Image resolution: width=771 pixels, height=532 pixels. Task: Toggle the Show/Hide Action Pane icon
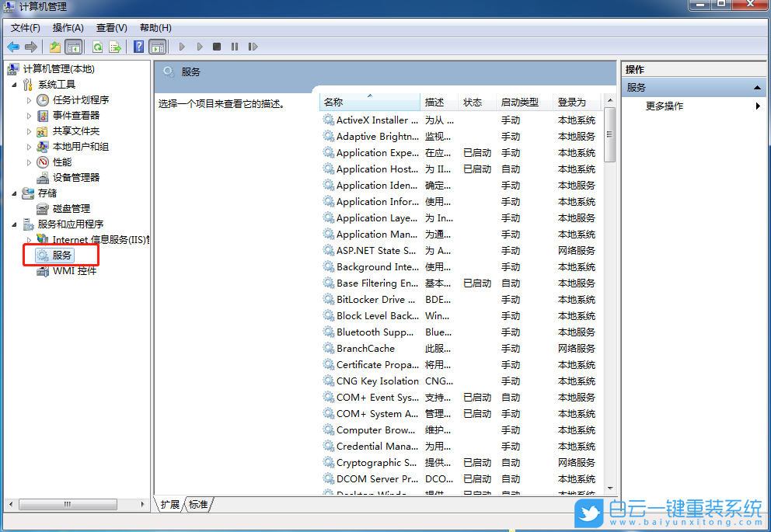click(x=158, y=47)
